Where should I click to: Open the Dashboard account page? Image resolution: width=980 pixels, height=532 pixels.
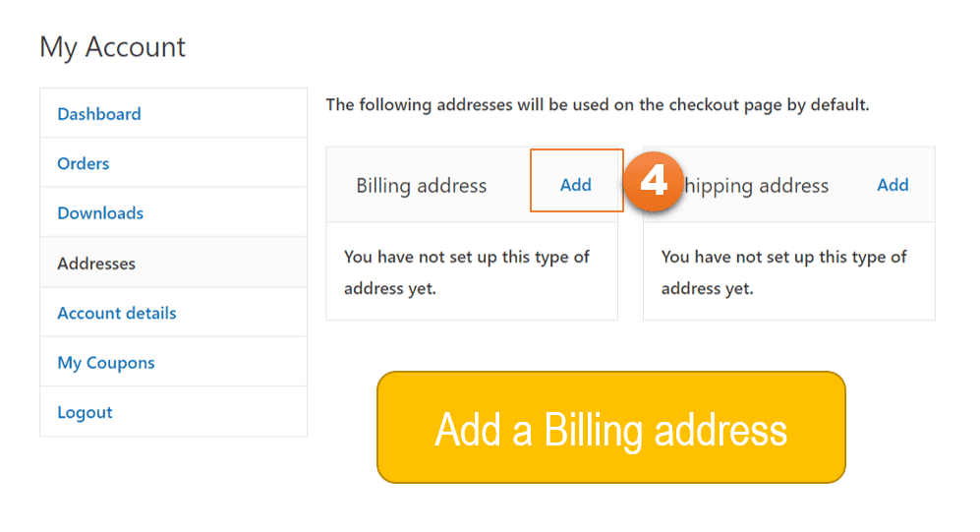coord(99,114)
